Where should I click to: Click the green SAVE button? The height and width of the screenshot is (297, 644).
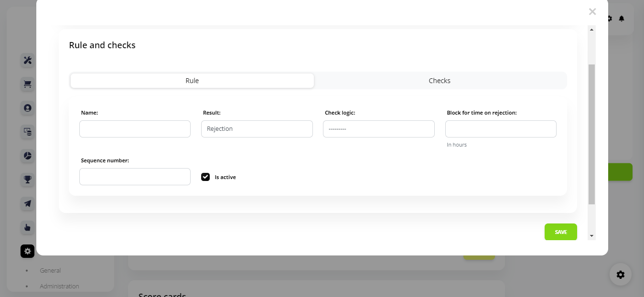coord(561,232)
